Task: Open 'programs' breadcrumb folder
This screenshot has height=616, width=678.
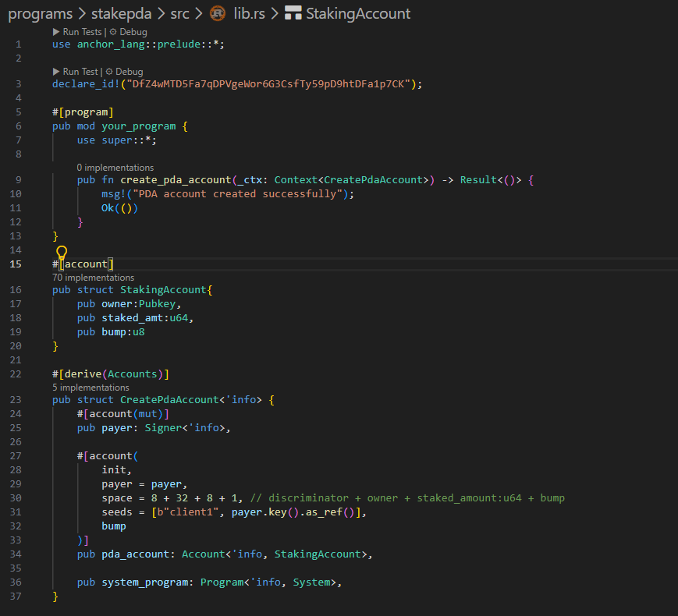Action: (x=41, y=14)
